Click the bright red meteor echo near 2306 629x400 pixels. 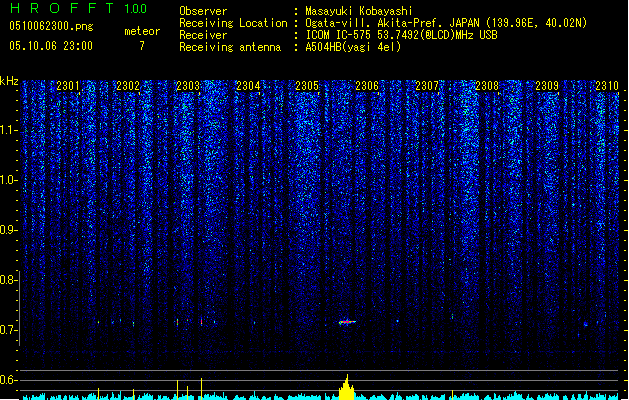(347, 322)
